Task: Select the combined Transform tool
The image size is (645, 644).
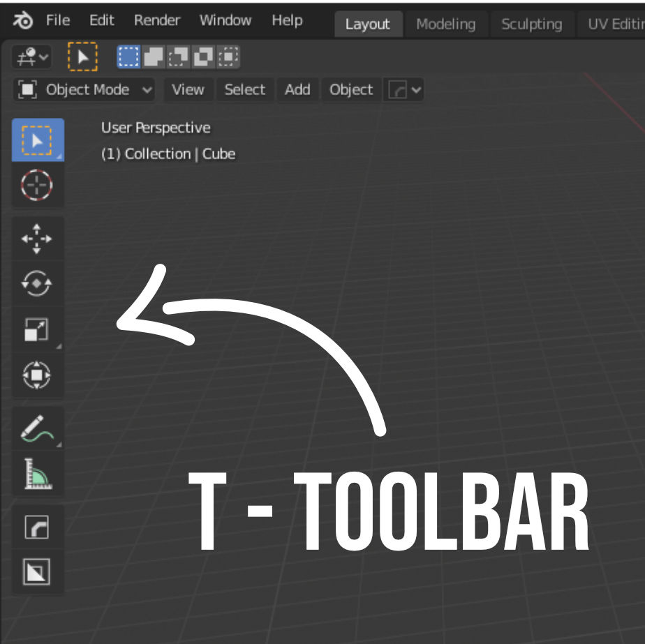Action: 37,375
